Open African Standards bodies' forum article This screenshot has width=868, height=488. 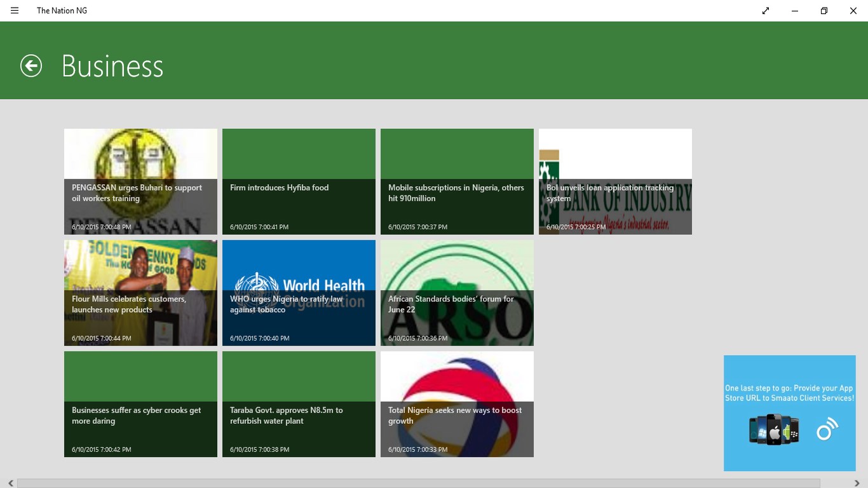pos(457,293)
